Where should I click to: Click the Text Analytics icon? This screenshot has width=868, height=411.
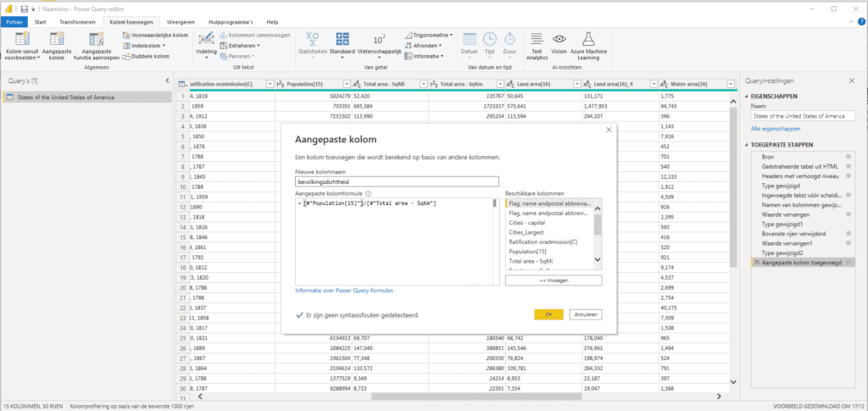point(537,39)
